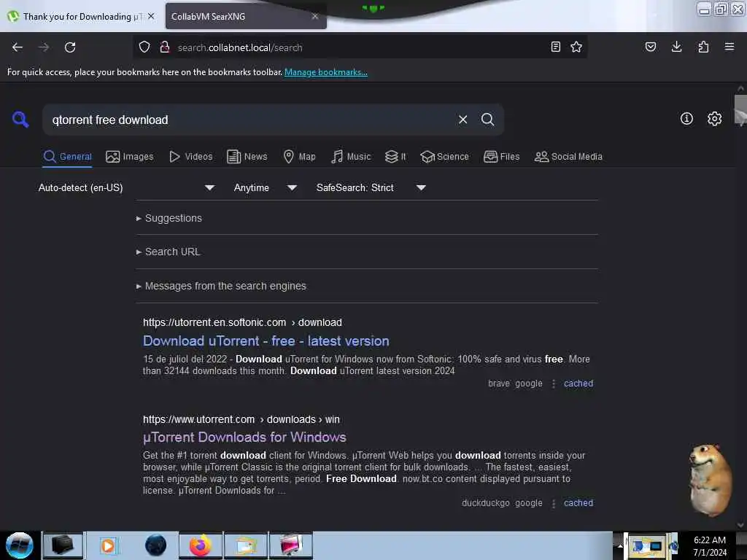Open cached copy of Softonic result

[x=578, y=384]
